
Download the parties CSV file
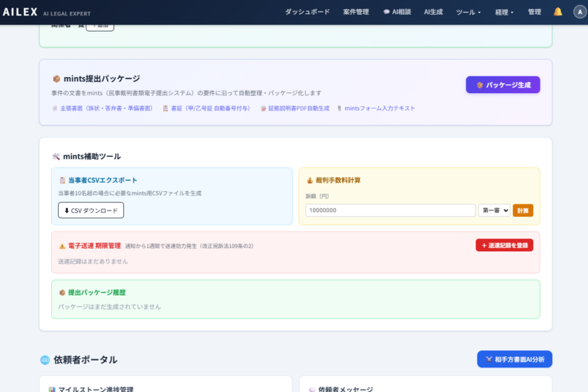pos(91,210)
